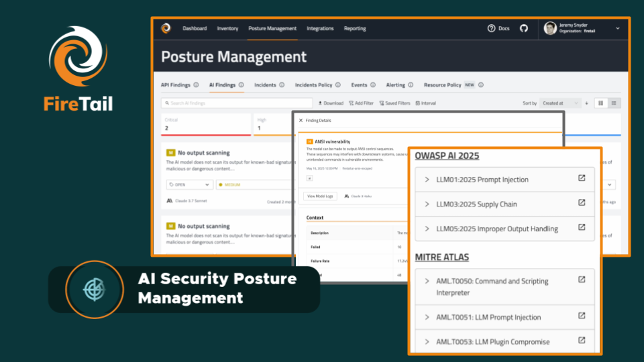
Task: Click the Add Filter button
Action: tap(361, 103)
